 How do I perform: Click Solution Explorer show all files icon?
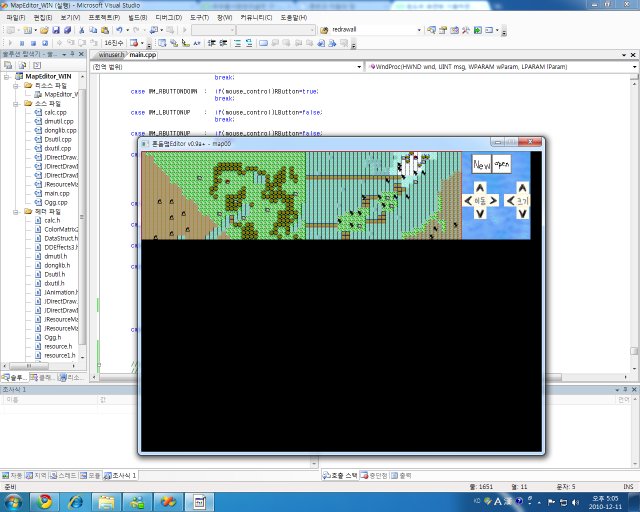(x=22, y=65)
